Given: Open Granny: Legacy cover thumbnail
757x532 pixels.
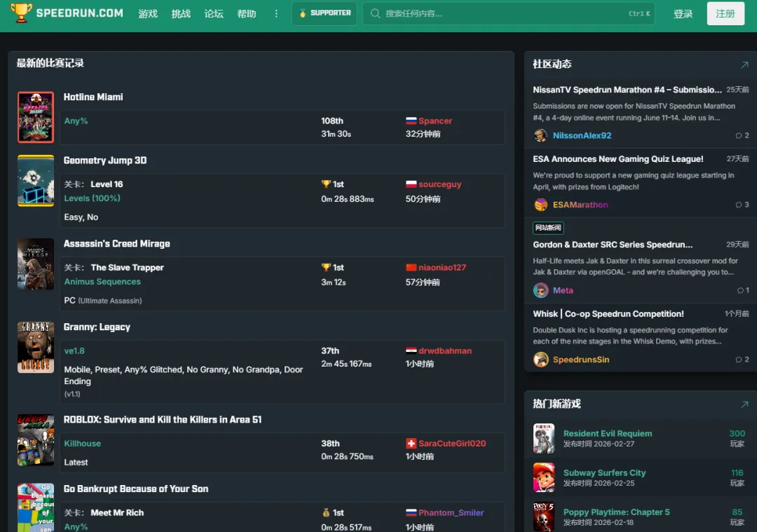Looking at the screenshot, I should 36,347.
